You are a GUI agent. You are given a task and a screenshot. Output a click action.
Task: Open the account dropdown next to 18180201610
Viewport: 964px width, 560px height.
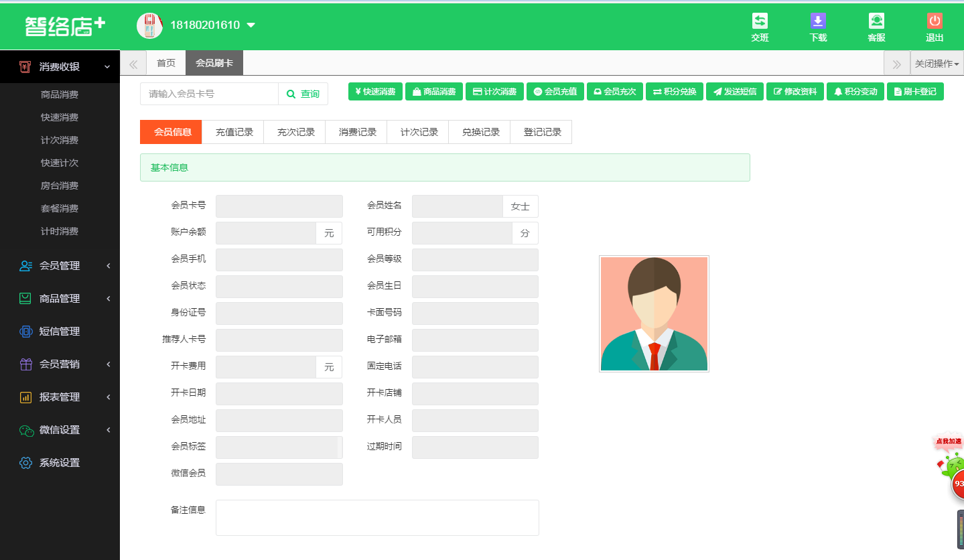251,23
